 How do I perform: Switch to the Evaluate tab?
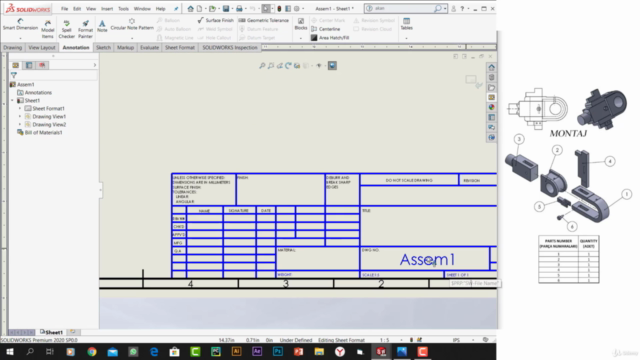click(149, 48)
